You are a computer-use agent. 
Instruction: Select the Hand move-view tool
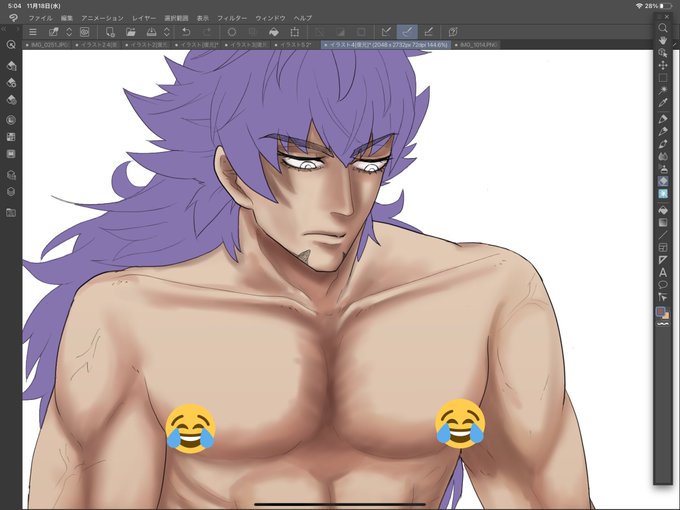coord(663,40)
